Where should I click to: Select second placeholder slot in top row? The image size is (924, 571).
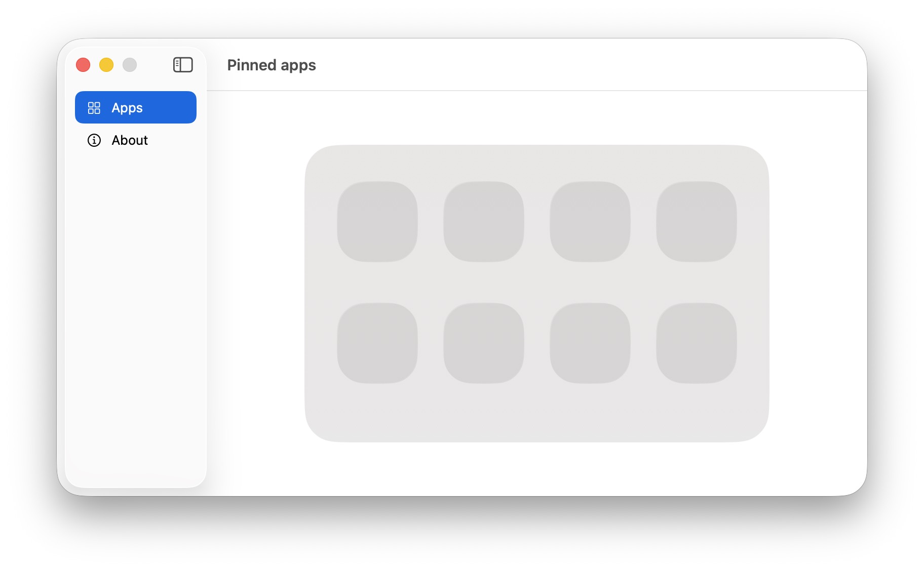[x=484, y=222]
